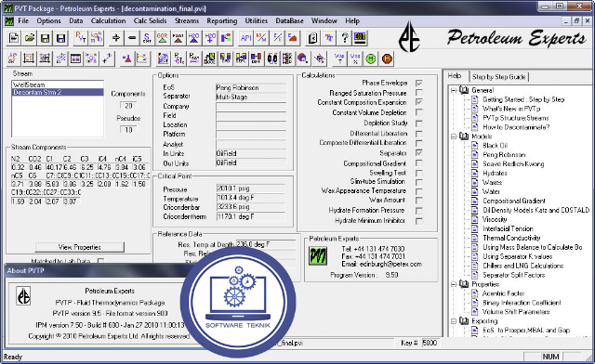Click the Company input field
The image size is (595, 364).
(x=251, y=107)
